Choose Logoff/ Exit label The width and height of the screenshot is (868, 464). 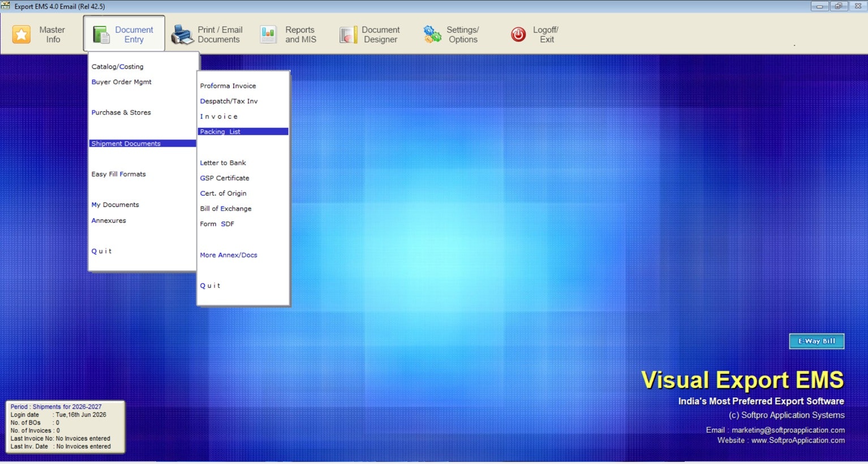[545, 35]
